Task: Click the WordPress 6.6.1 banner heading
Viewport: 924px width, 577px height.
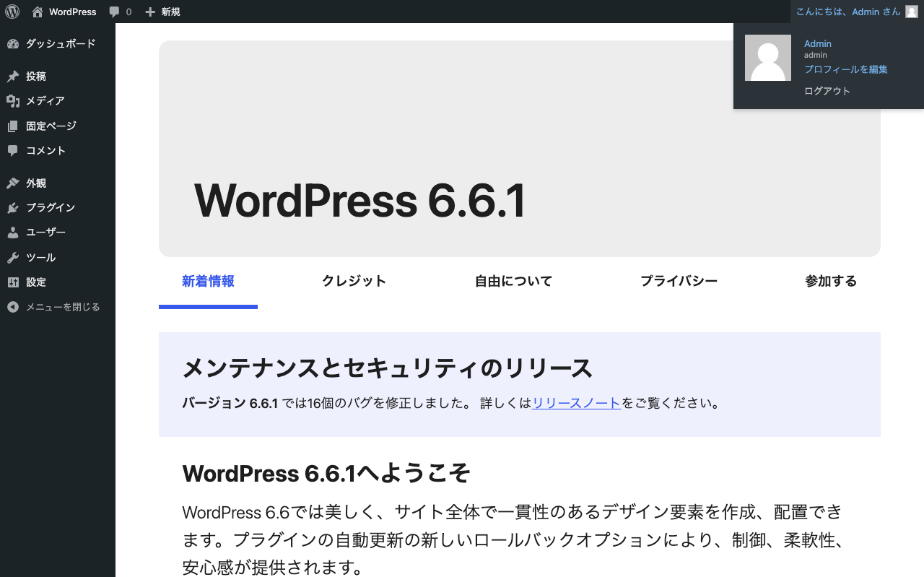Action: click(359, 200)
